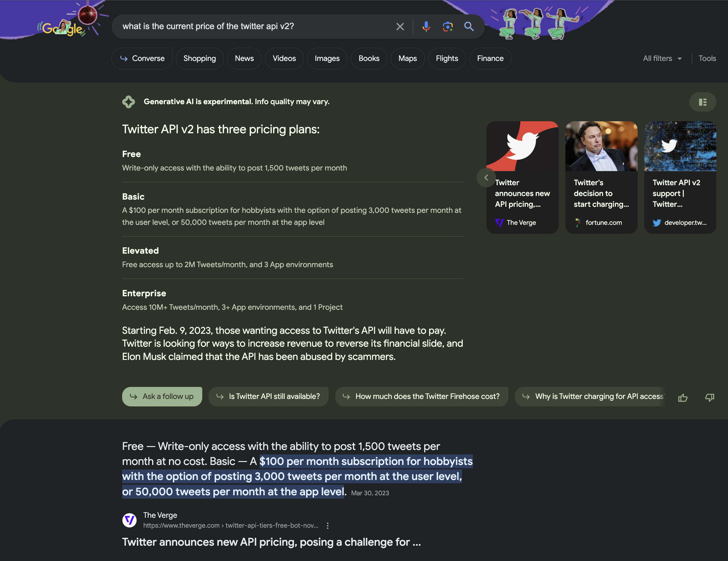Open the All filters dropdown
Viewport: 728px width, 561px height.
(x=661, y=58)
